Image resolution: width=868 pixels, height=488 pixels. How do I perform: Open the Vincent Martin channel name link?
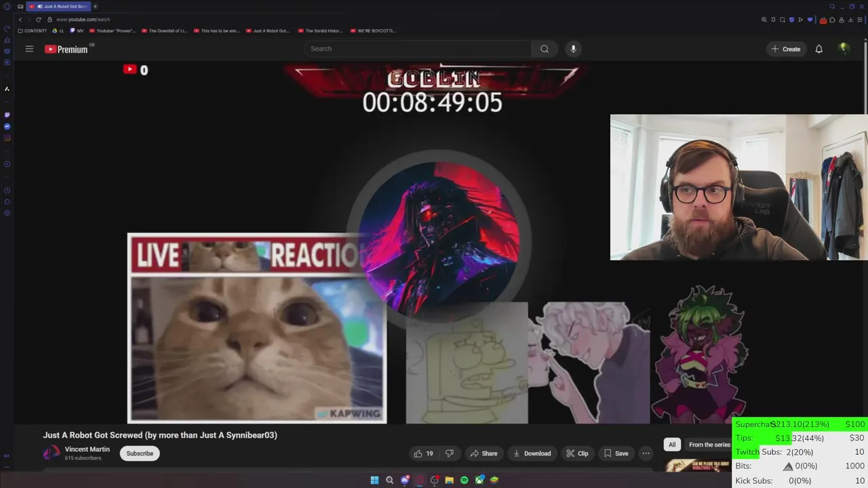pyautogui.click(x=87, y=449)
